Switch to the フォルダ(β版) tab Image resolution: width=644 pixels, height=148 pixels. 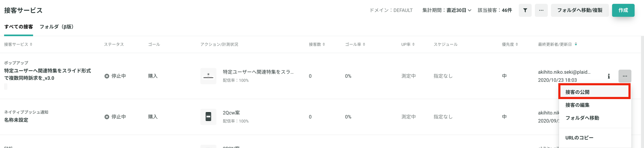point(57,27)
